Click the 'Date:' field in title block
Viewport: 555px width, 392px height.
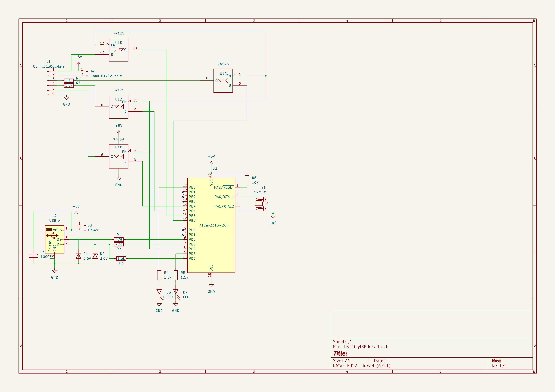(379, 360)
